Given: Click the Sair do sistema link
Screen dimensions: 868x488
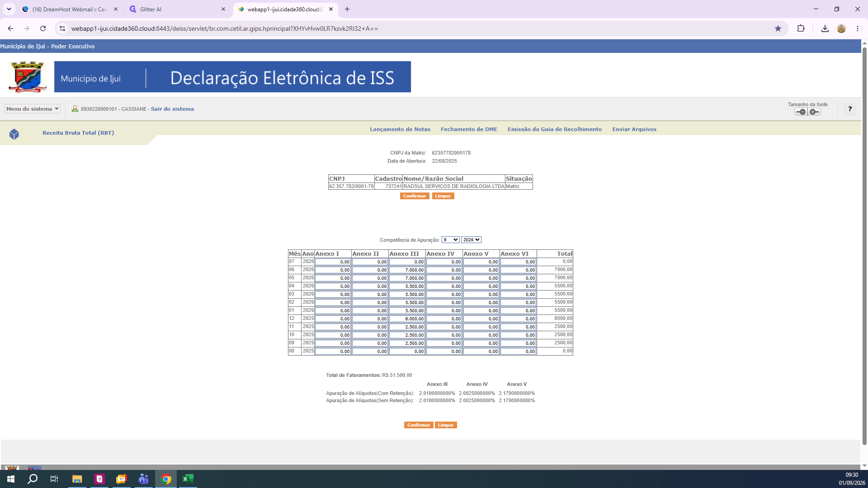Looking at the screenshot, I should [x=172, y=109].
